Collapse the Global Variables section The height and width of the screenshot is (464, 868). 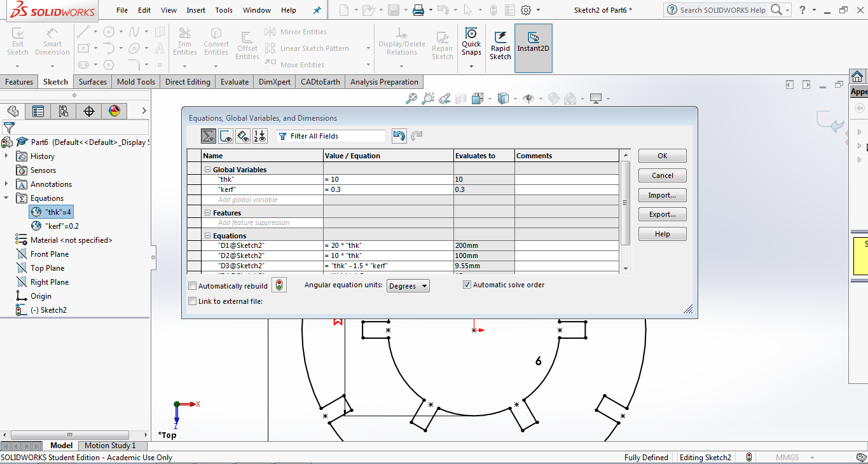click(207, 170)
